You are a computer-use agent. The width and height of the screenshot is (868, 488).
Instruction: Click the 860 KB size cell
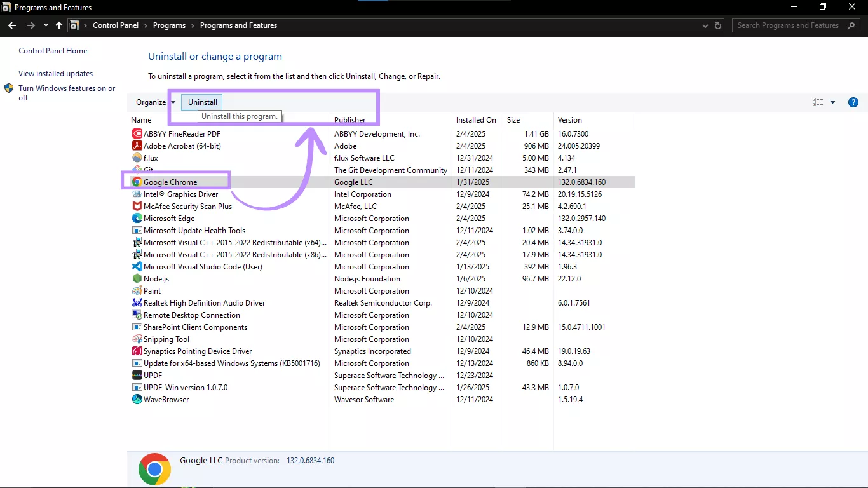click(x=538, y=363)
